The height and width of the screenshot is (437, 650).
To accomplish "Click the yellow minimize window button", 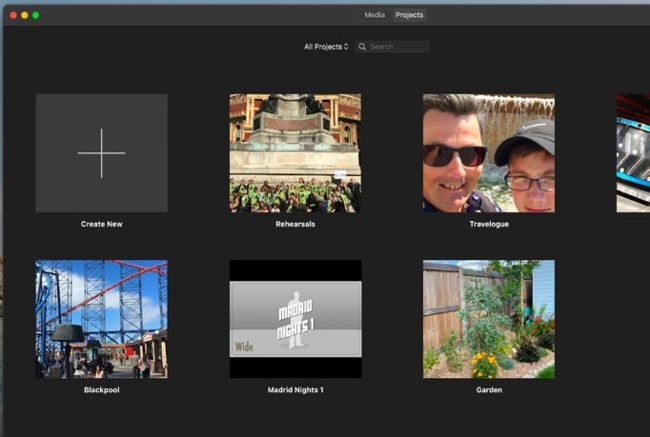I will [25, 15].
